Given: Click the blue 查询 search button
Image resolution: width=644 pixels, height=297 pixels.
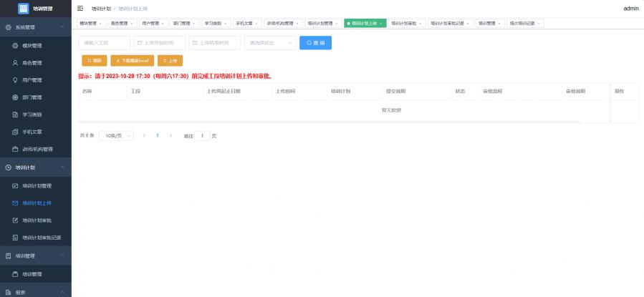Looking at the screenshot, I should (x=315, y=43).
